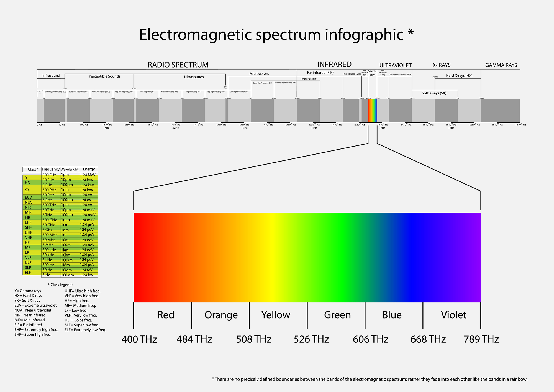Click the 606 THz frequency marker
554x392 pixels.
click(370, 339)
